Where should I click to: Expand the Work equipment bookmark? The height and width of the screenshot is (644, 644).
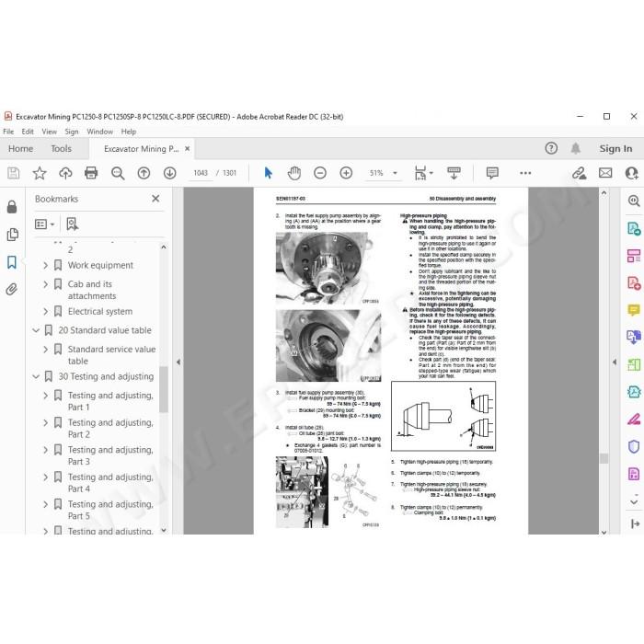tap(46, 265)
